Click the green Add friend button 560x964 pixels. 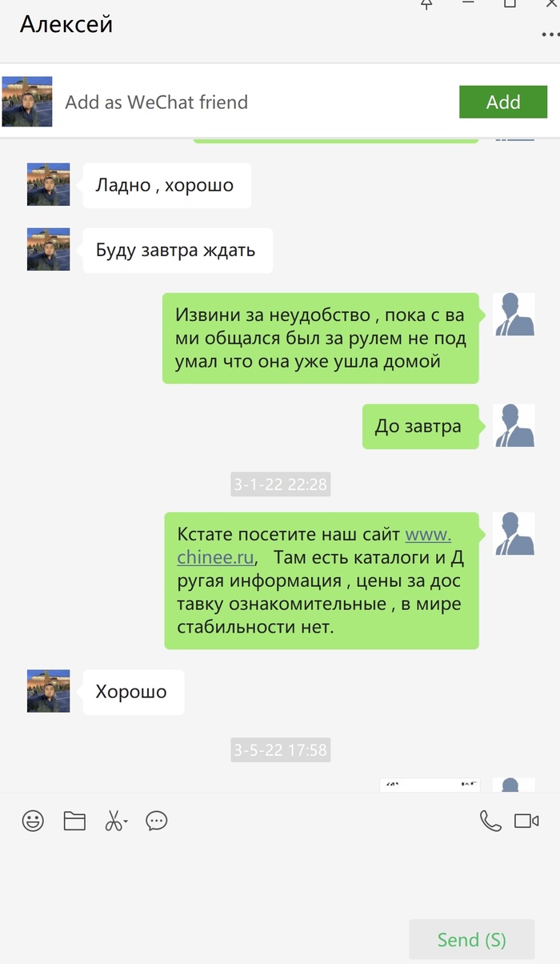click(x=503, y=102)
